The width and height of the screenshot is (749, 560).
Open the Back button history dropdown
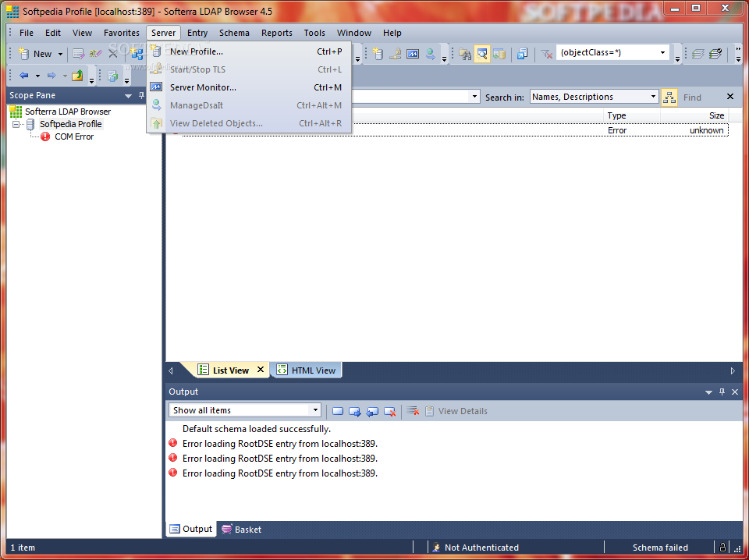tap(37, 76)
